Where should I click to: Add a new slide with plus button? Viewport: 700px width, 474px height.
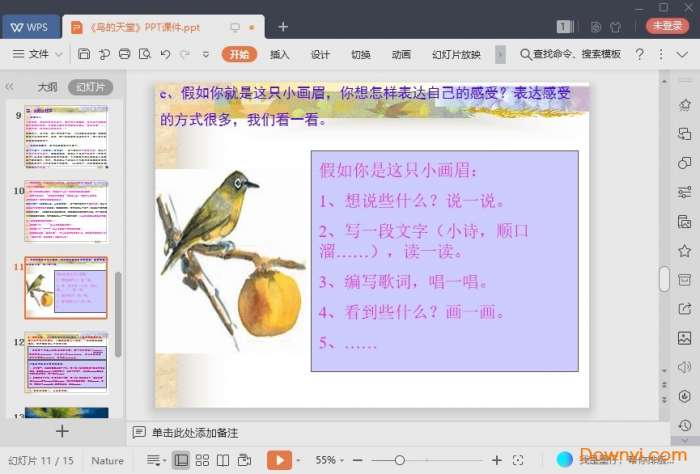tap(62, 431)
